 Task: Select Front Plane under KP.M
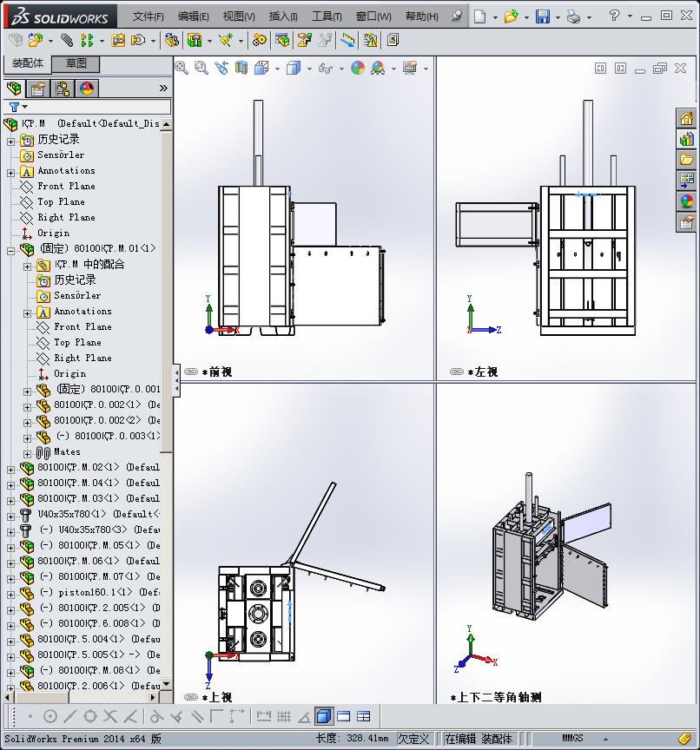pos(66,186)
